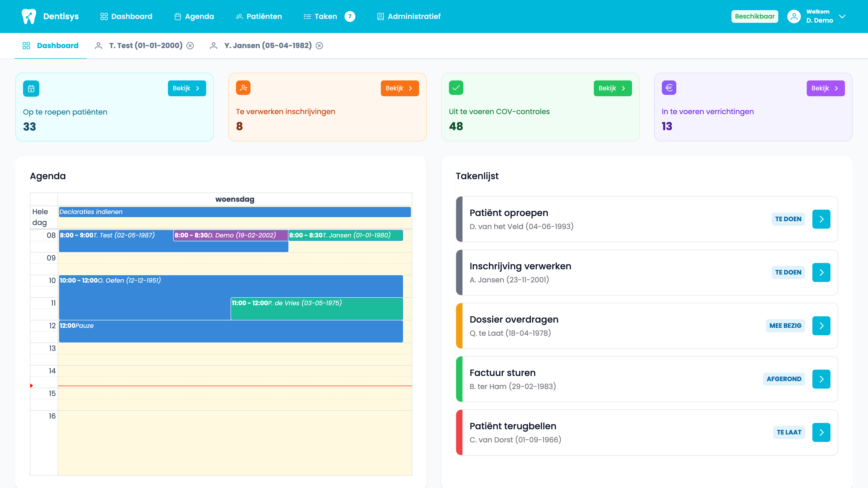Open the 8:00-8:30 D. Demo appointment
The image size is (868, 488).
point(231,235)
